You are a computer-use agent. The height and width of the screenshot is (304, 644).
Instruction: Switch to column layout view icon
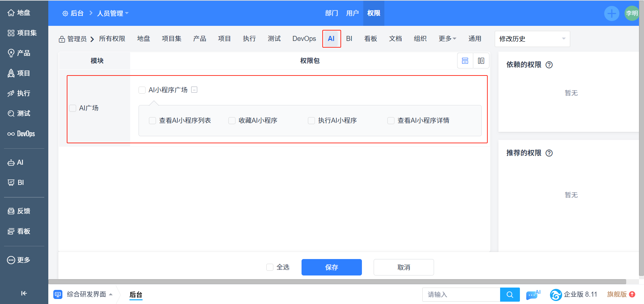click(x=481, y=61)
